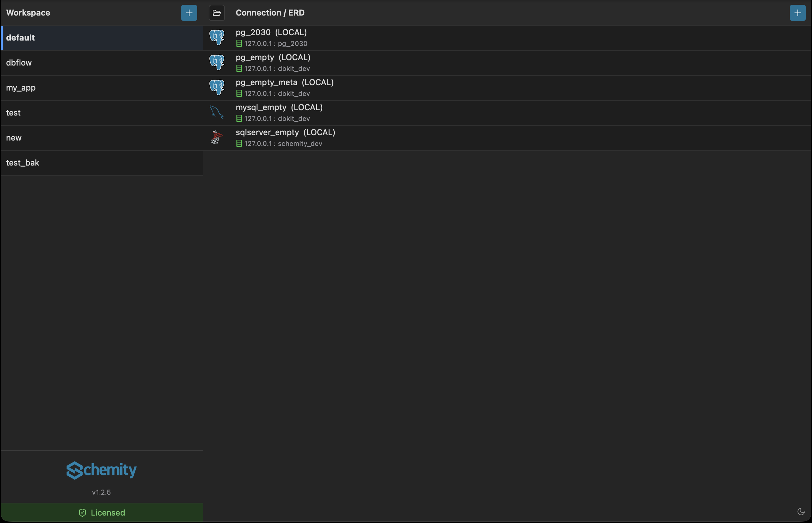Click the add workspace plus button
The height and width of the screenshot is (523, 812).
click(x=189, y=13)
